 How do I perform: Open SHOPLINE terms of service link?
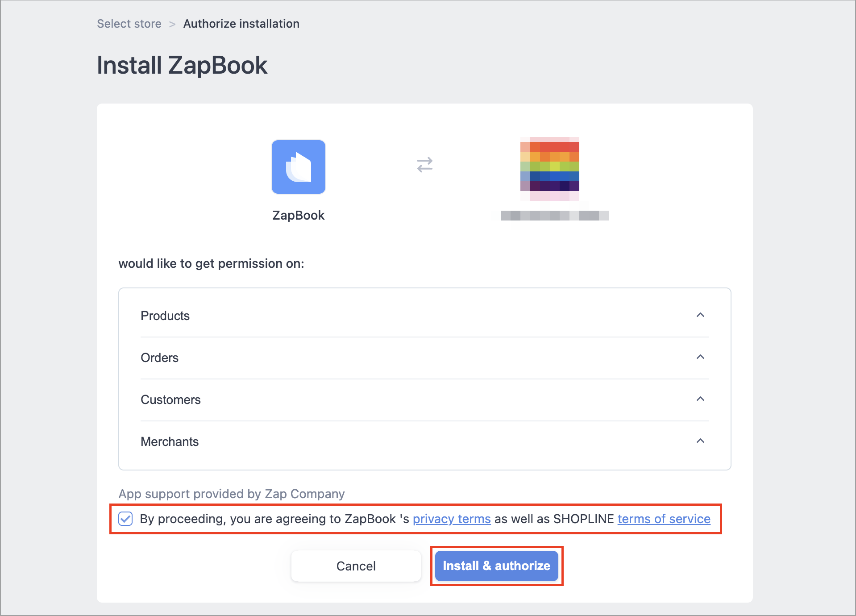tap(664, 519)
